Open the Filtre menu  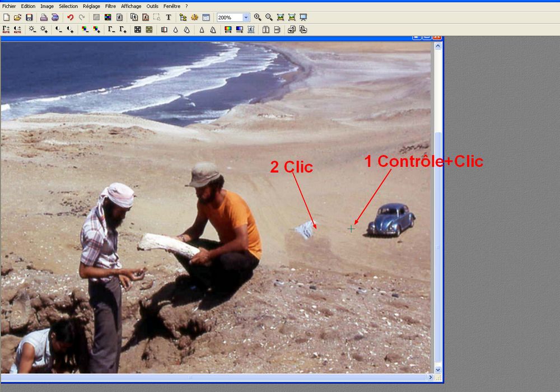(110, 6)
